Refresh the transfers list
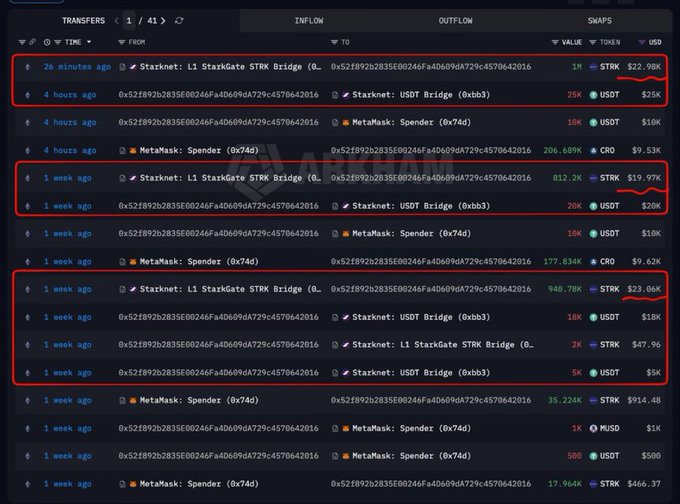 tap(179, 20)
